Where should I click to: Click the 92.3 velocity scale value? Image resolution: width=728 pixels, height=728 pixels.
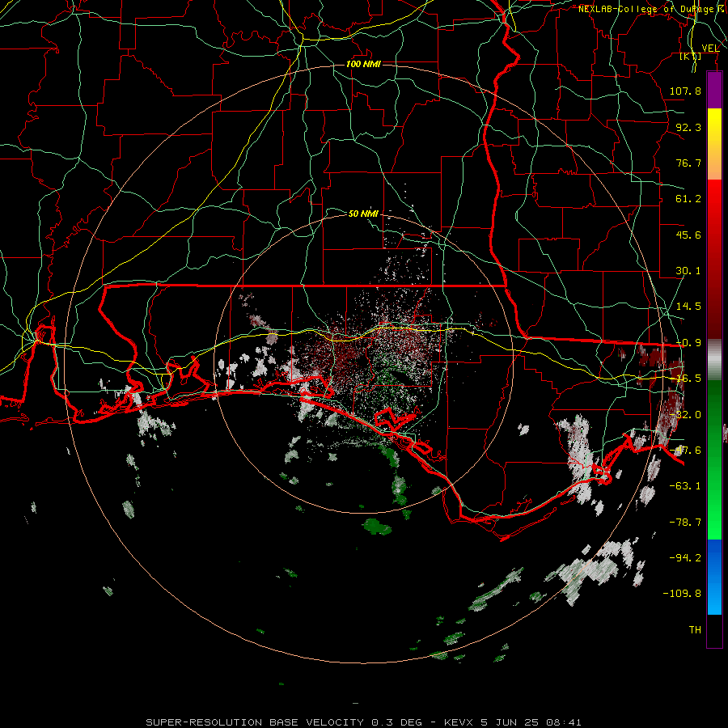688,127
